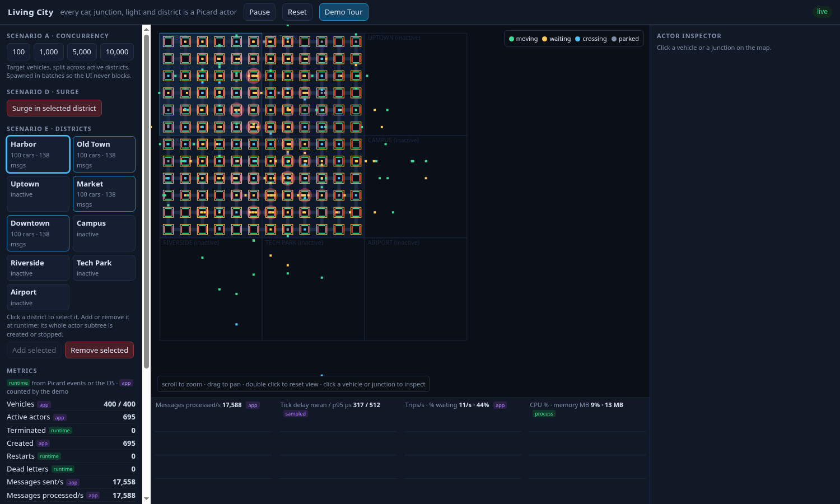Select the Uptown district card
Screen dimensions: 840x504
38,194
